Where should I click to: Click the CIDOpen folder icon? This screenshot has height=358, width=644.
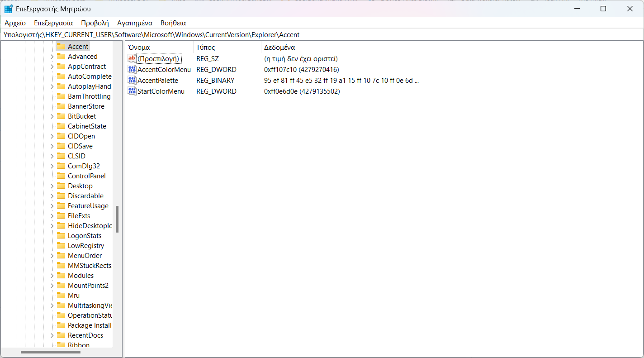click(x=61, y=136)
